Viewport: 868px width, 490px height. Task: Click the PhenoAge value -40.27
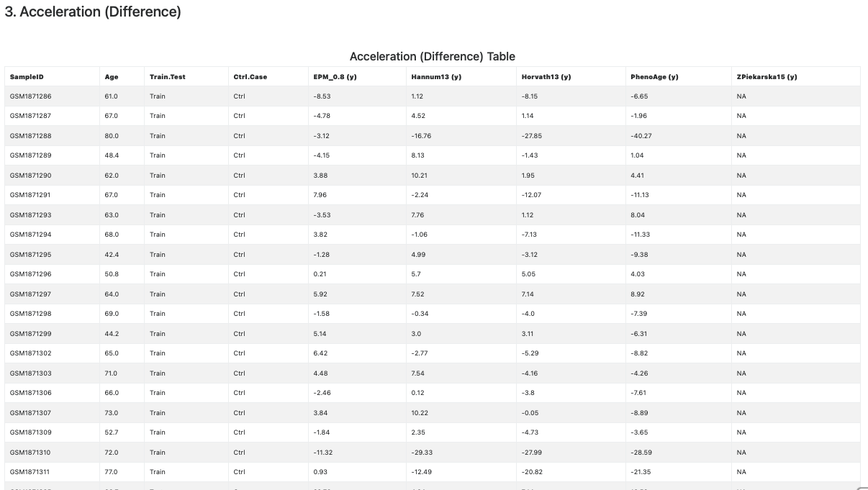[641, 136]
